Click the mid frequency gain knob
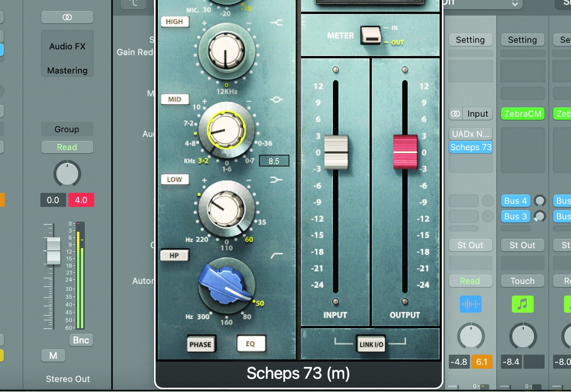571x392 pixels. [x=226, y=130]
